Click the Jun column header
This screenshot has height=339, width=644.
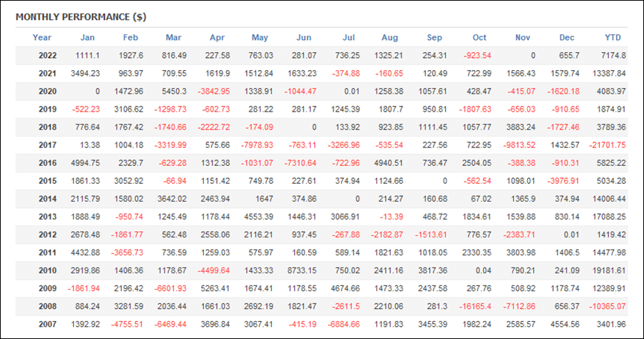click(303, 37)
